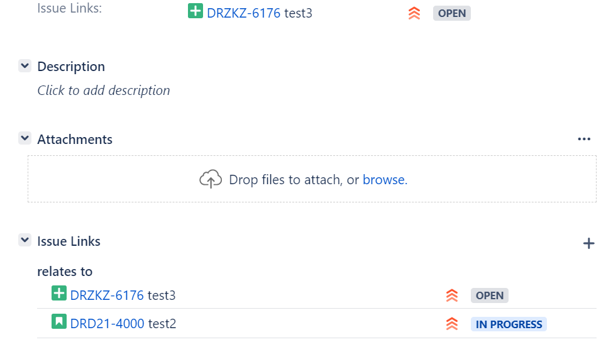
Task: Open the Attachments options menu via ellipsis
Action: (x=584, y=138)
